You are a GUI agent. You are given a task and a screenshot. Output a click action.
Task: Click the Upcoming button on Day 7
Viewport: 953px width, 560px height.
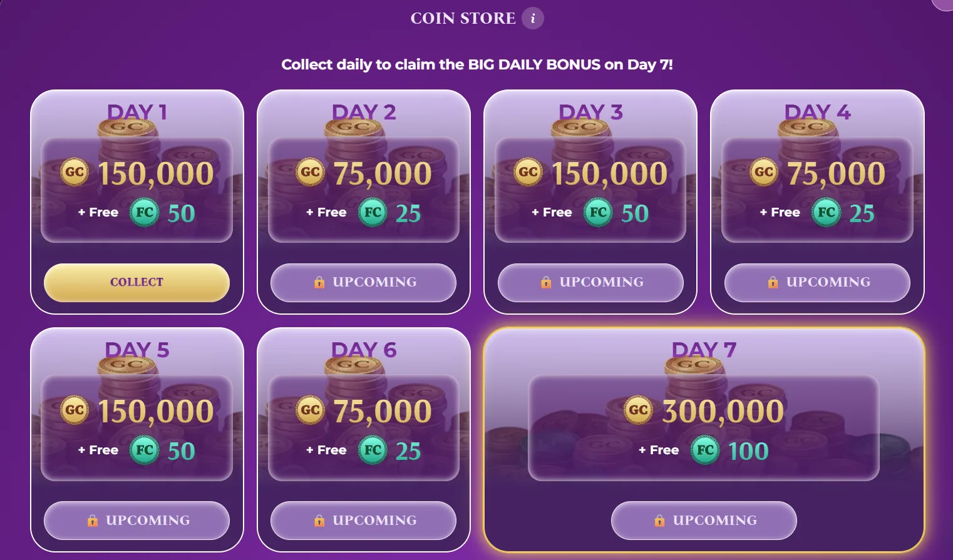coord(703,520)
